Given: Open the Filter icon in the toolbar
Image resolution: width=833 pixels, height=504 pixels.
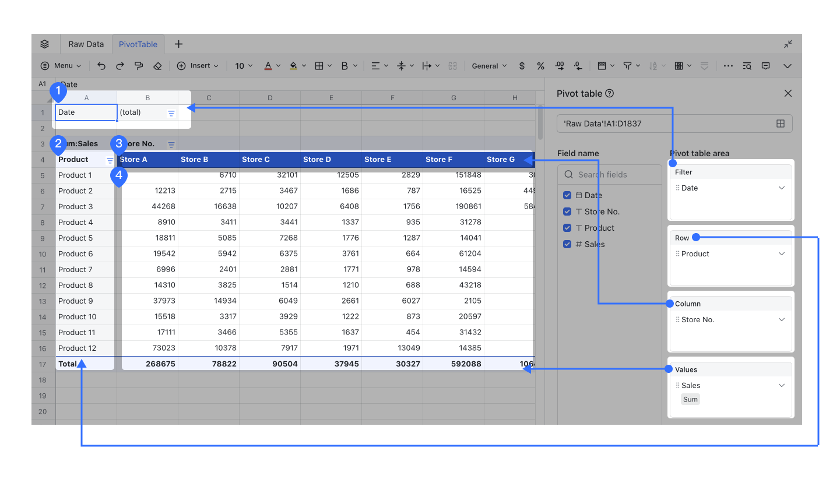Looking at the screenshot, I should 628,65.
